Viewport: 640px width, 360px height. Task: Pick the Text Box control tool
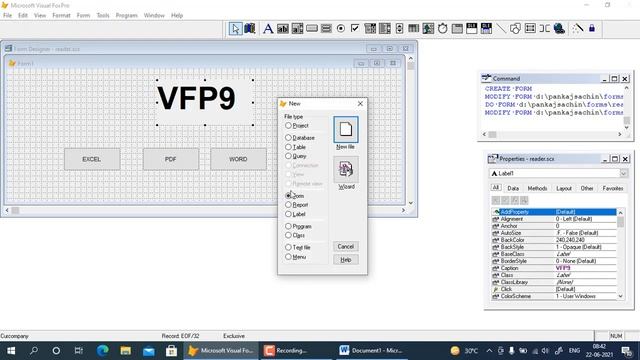pos(282,29)
